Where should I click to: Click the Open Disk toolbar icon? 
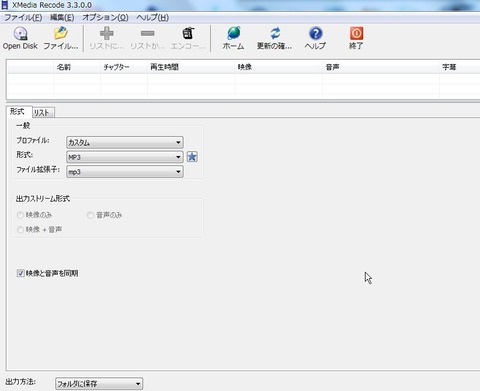20,33
